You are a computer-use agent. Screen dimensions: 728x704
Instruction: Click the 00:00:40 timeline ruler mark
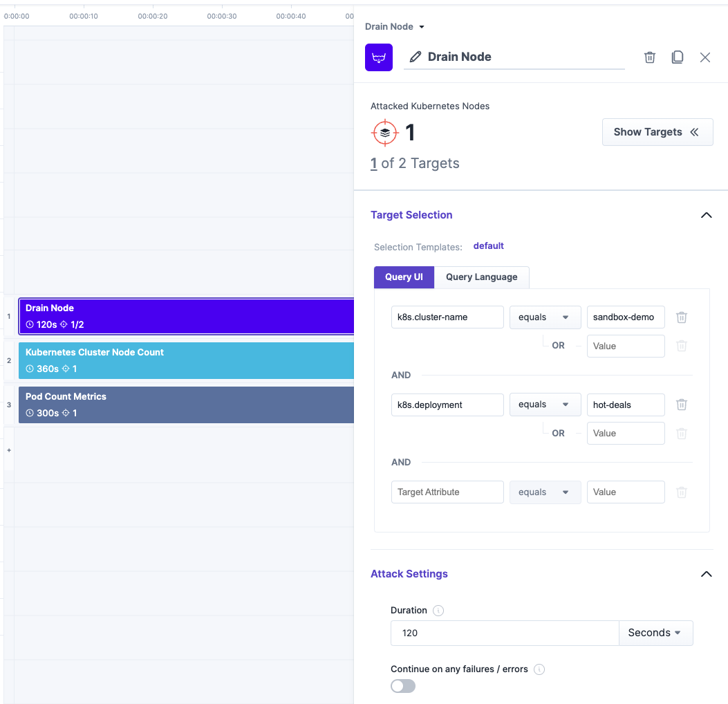[x=291, y=16]
